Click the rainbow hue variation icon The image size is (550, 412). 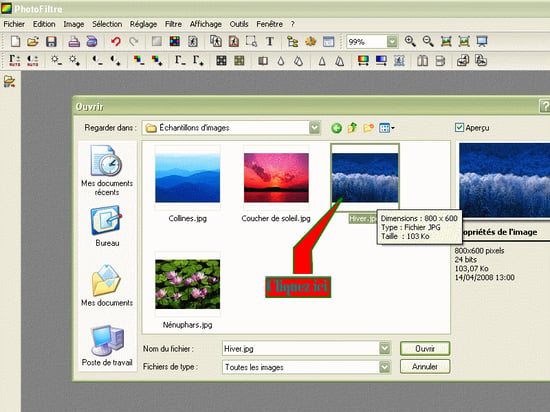(363, 61)
